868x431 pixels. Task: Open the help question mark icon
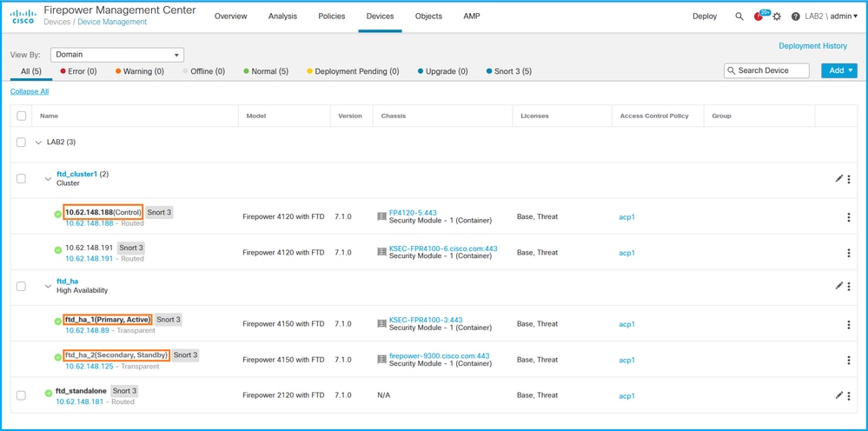tap(796, 17)
